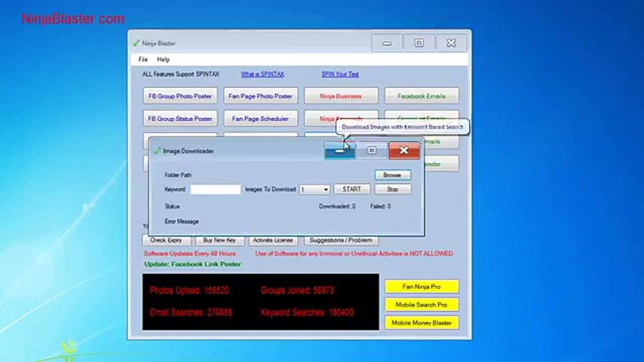Open the Mobile Money Blaster button
Image resolution: width=644 pixels, height=362 pixels.
click(422, 323)
